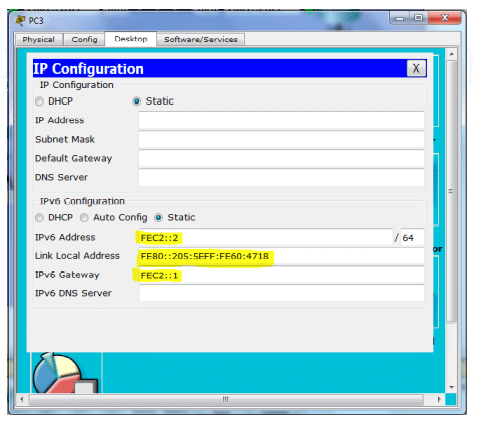This screenshot has height=422, width=481.
Task: Click the horizontal scrollbar left arrow
Action: pyautogui.click(x=22, y=399)
